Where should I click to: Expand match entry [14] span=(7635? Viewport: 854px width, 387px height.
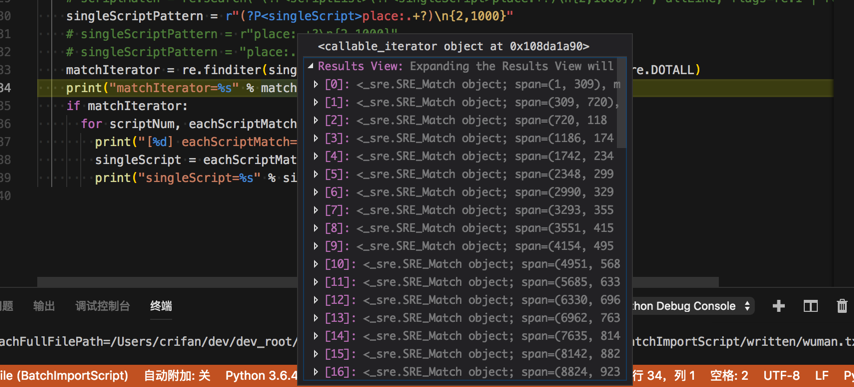point(316,336)
